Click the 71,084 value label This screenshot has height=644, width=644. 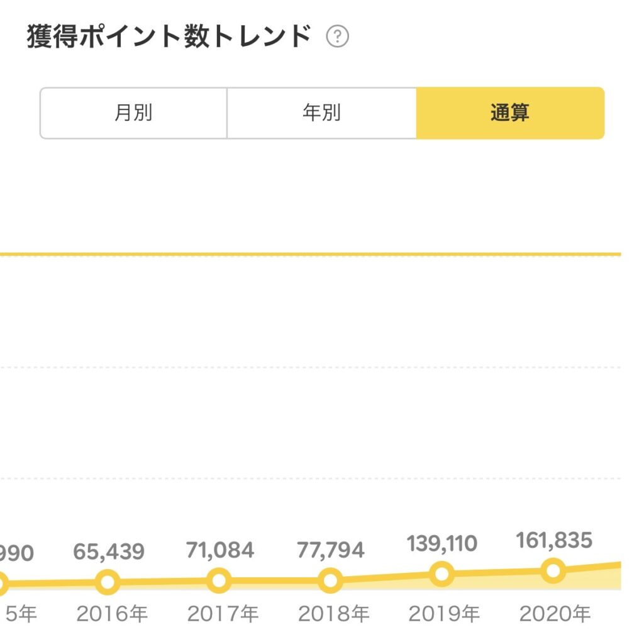tap(220, 550)
